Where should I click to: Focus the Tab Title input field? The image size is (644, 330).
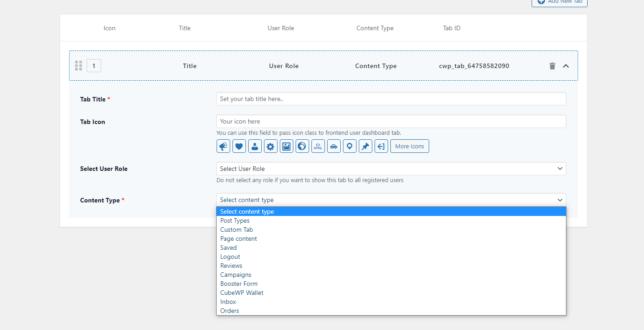coord(391,99)
